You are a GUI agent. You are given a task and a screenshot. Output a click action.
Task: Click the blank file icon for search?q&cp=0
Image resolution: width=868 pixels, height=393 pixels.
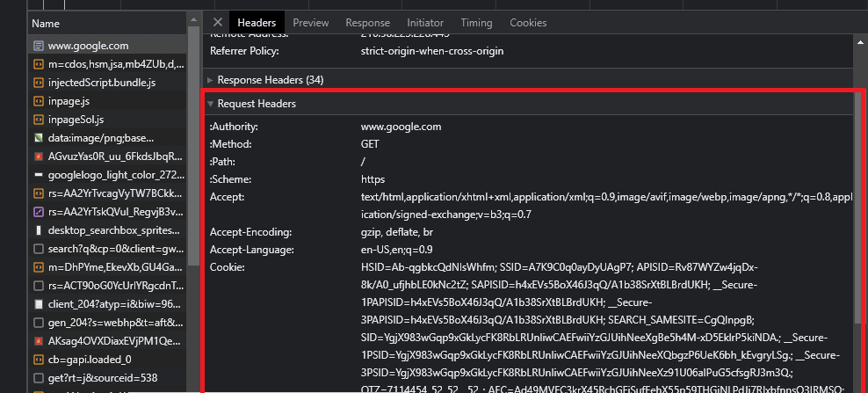pos(38,249)
